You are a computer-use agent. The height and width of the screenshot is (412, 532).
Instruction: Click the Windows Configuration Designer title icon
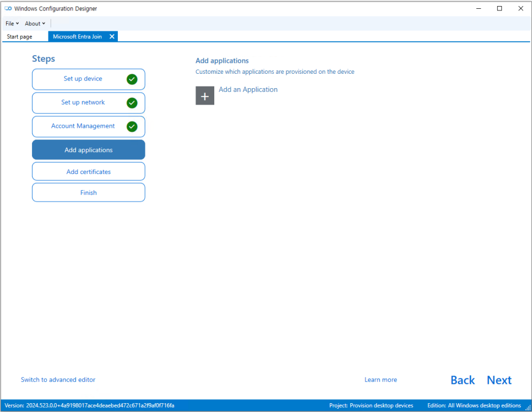pyautogui.click(x=8, y=8)
